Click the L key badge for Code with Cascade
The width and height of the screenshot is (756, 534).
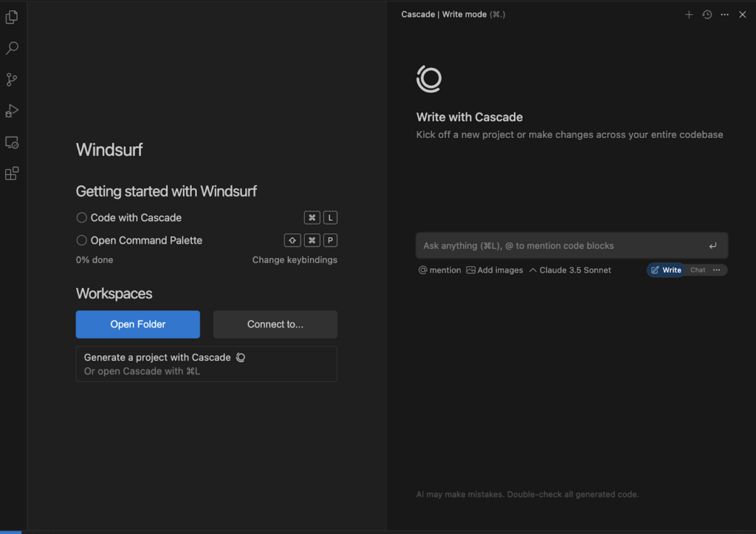[x=330, y=218]
